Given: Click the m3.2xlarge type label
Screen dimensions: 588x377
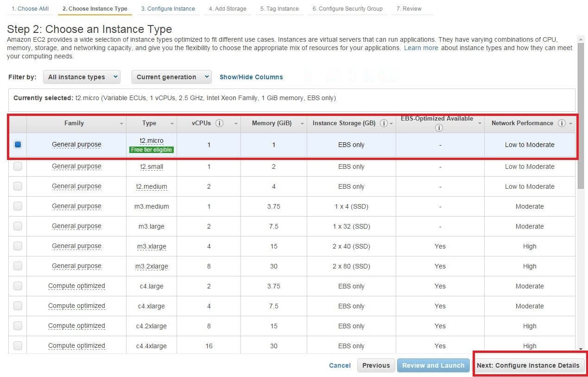Looking at the screenshot, I should pos(152,266).
